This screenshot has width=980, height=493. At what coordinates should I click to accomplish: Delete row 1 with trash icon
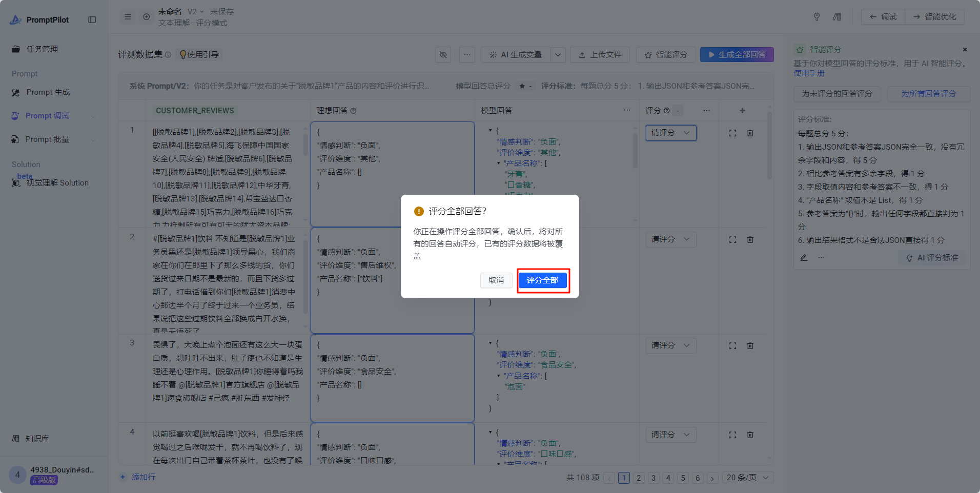pyautogui.click(x=750, y=133)
